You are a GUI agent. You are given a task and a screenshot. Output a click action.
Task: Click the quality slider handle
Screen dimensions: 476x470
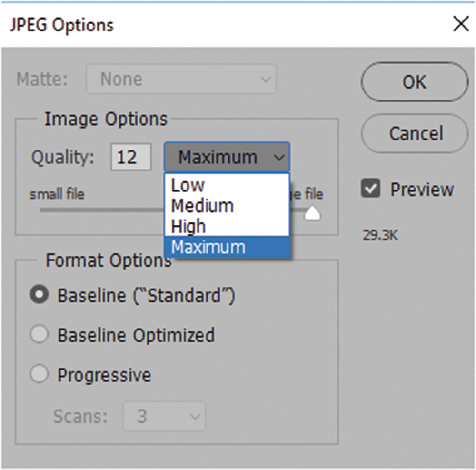click(312, 213)
